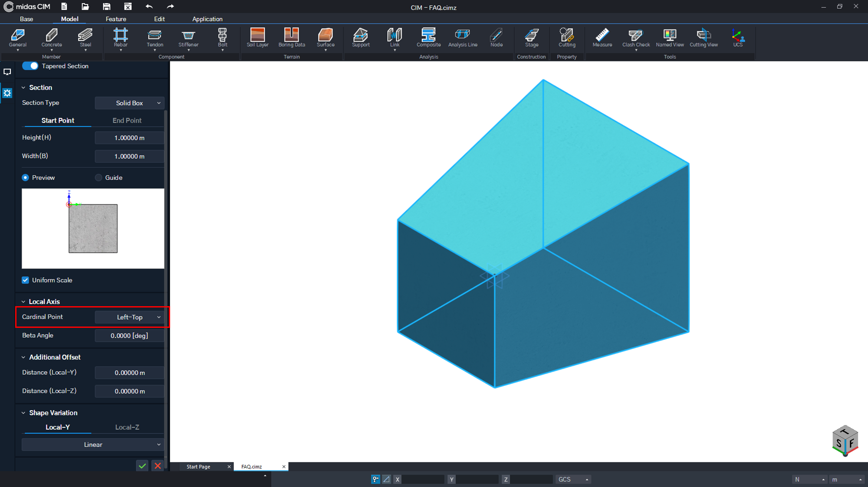Toggle the Tapered Section switch
This screenshot has width=868, height=487.
coord(30,66)
